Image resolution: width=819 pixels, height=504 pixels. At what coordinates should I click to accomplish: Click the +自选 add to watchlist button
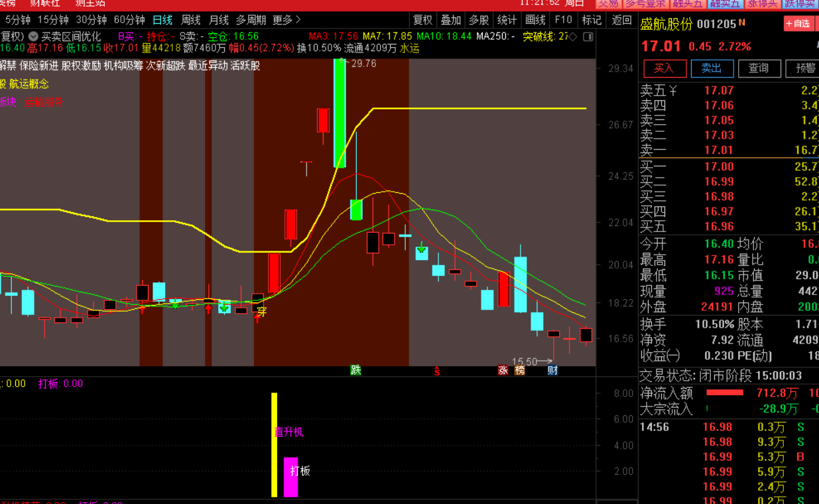click(798, 24)
